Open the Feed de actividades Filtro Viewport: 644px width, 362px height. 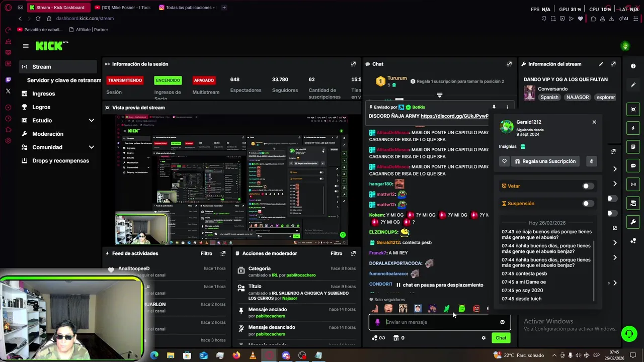(x=206, y=253)
